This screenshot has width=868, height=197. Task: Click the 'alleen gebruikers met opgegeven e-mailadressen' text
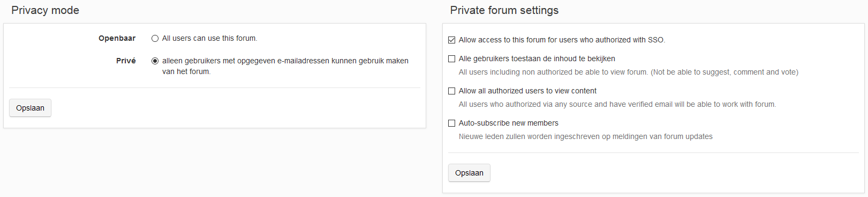(285, 66)
